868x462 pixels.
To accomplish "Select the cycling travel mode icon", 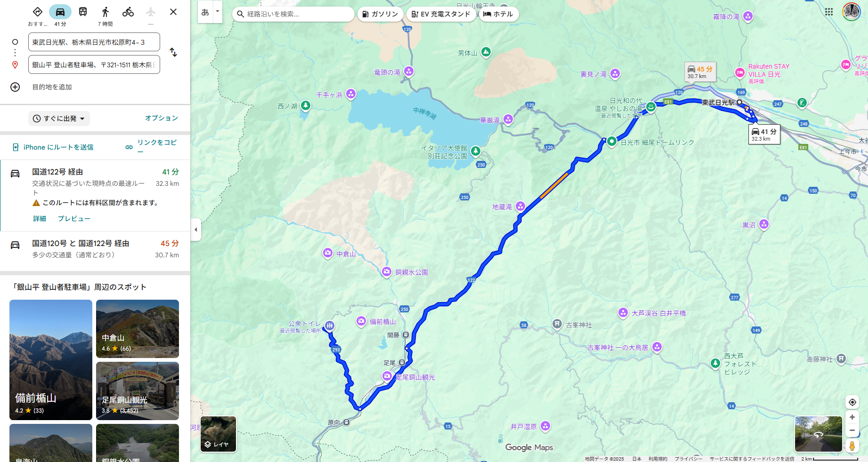I will point(128,12).
